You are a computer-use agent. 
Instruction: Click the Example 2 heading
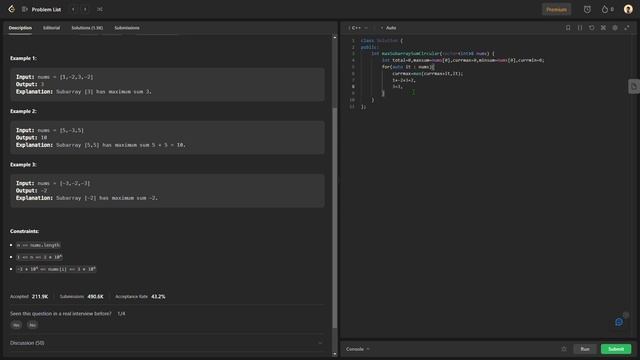coord(23,111)
